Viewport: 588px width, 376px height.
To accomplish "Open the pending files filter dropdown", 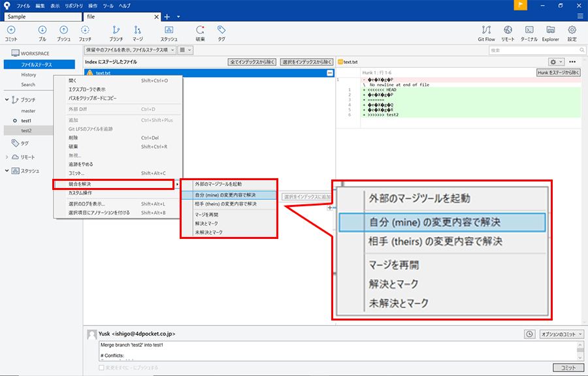I will point(131,50).
